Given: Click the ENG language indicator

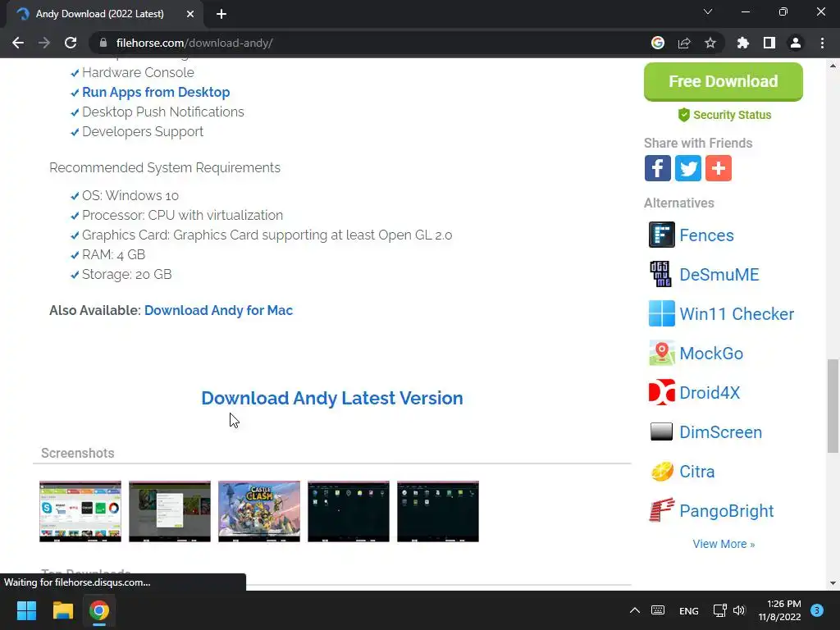Looking at the screenshot, I should tap(688, 610).
